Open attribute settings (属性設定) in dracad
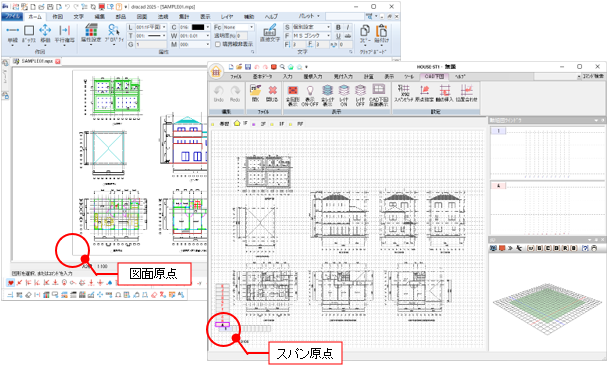 point(91,33)
